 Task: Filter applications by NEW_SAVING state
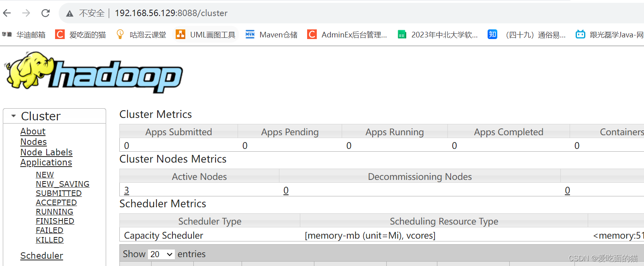63,184
